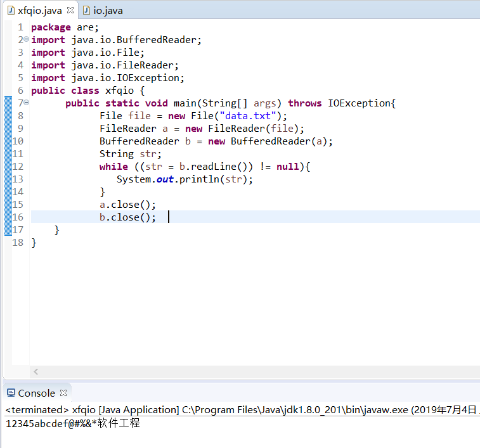480x448 pixels.
Task: Click 'BufferedReader b = new BufferedReader(a);' line
Action: coord(216,141)
